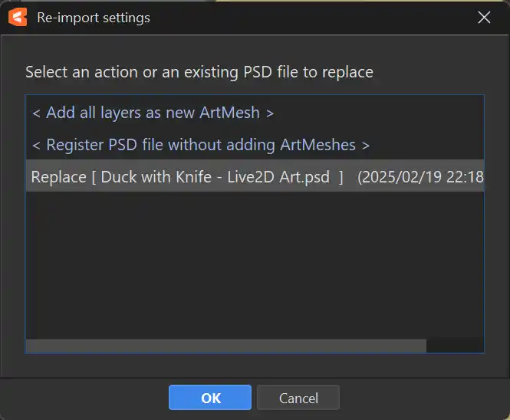The width and height of the screenshot is (510, 420).
Task: Click scrollbar track right of the thumb
Action: [455, 346]
